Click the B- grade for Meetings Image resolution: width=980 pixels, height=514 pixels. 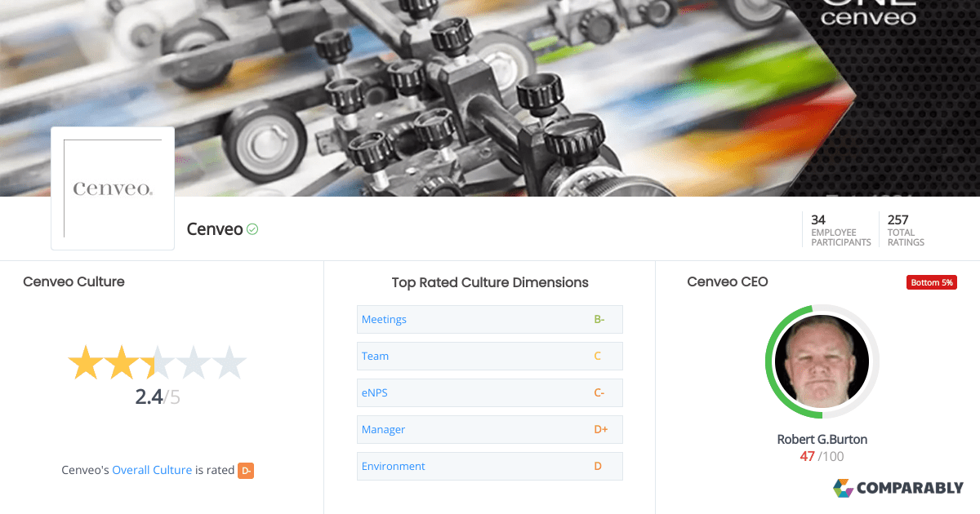click(599, 319)
